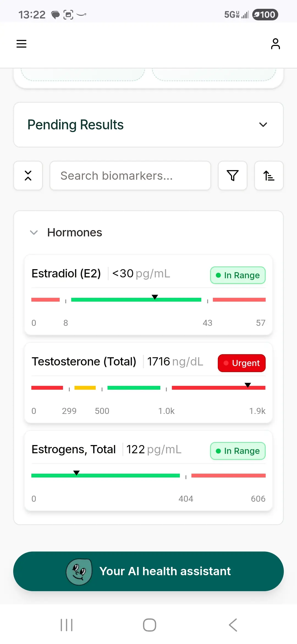This screenshot has width=297, height=644.
Task: Tap the Hormones section title
Action: tap(75, 233)
